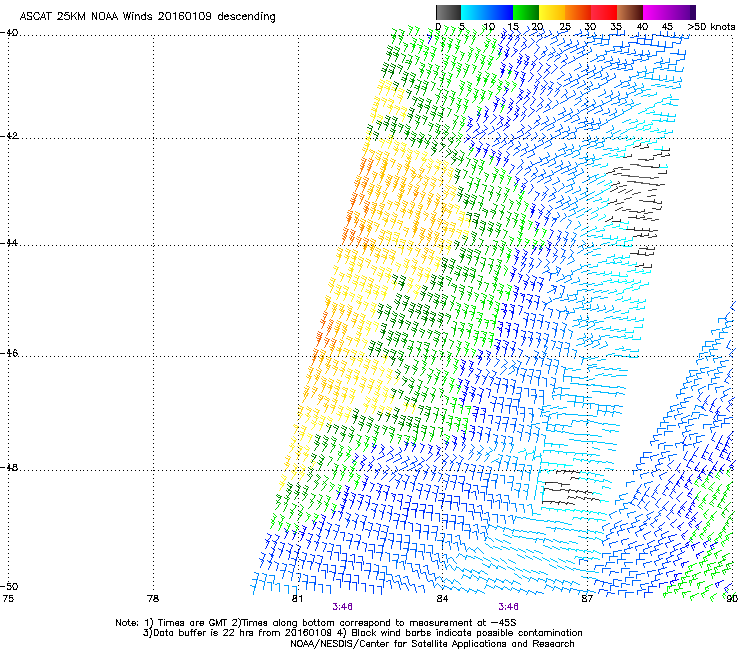Click the longitude label '87'
The height and width of the screenshot is (650, 740).
[587, 599]
